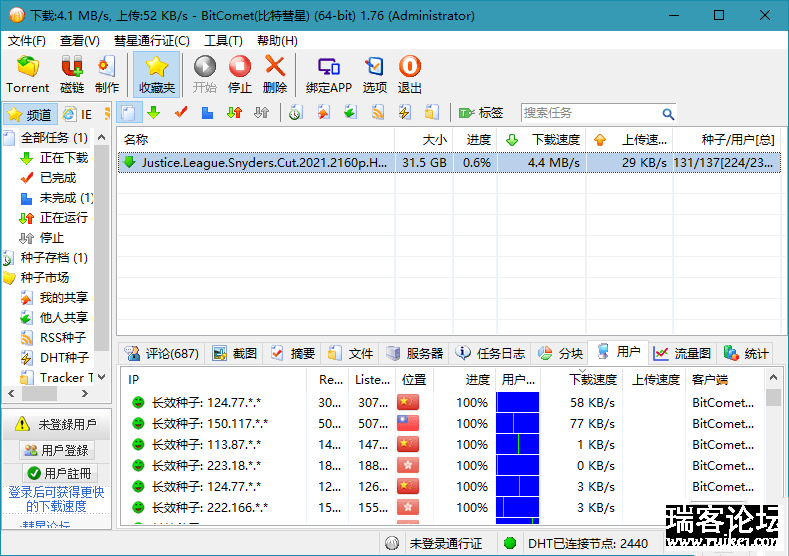Sort tasks by 名称 column header
Image resolution: width=789 pixels, height=556 pixels.
256,139
